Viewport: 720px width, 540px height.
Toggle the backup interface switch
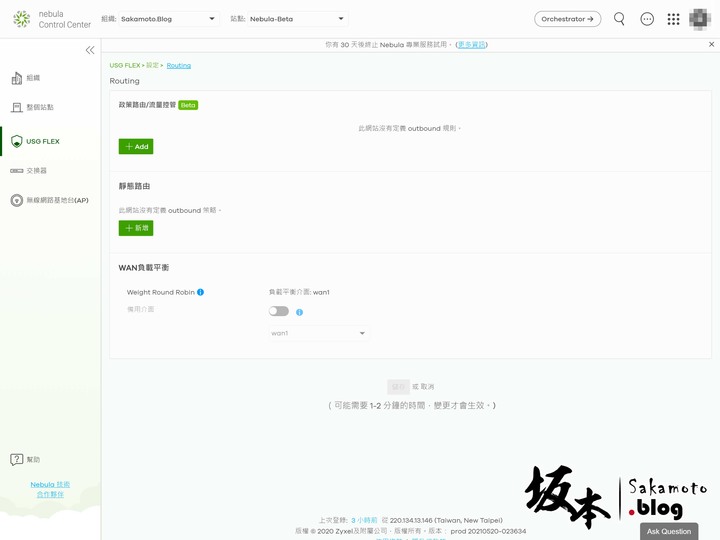pos(279,311)
